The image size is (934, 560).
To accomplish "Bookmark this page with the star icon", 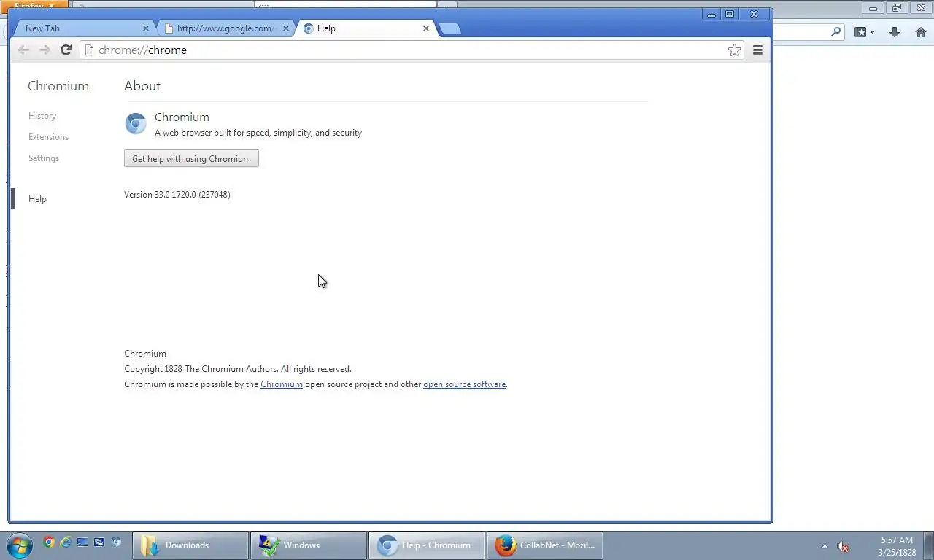I will click(x=734, y=50).
